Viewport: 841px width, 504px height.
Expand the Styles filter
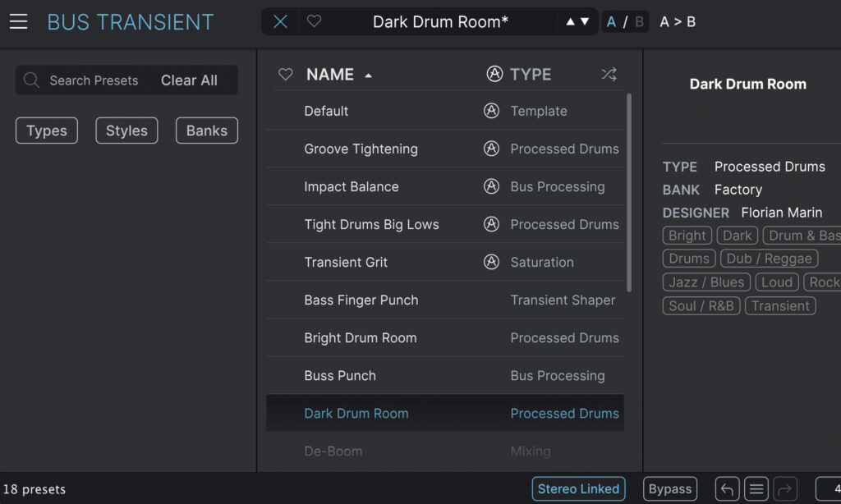pyautogui.click(x=126, y=131)
